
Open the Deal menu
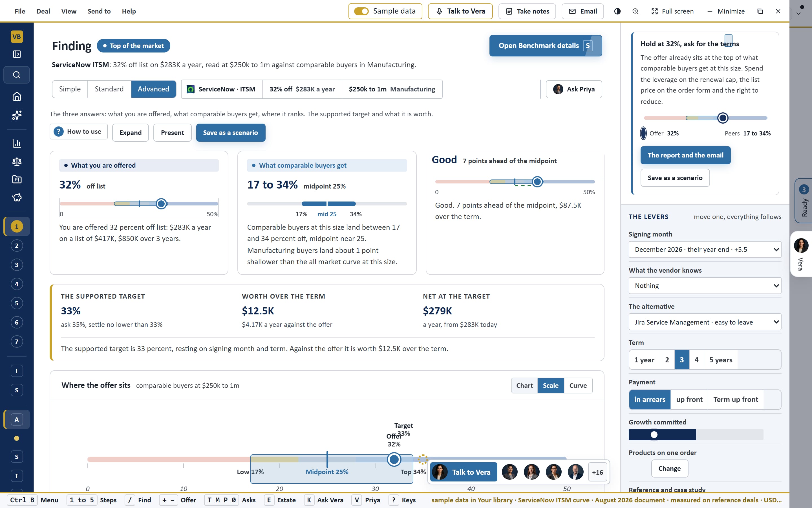pos(43,11)
